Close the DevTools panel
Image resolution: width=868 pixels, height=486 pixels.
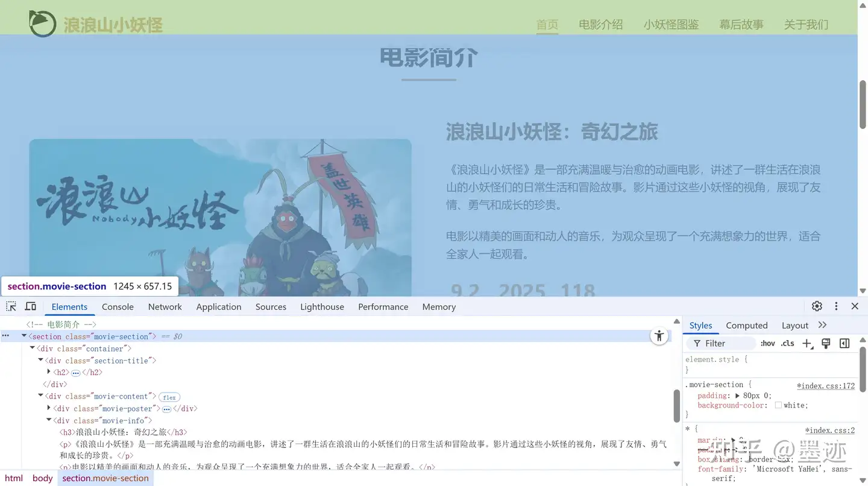(x=855, y=306)
